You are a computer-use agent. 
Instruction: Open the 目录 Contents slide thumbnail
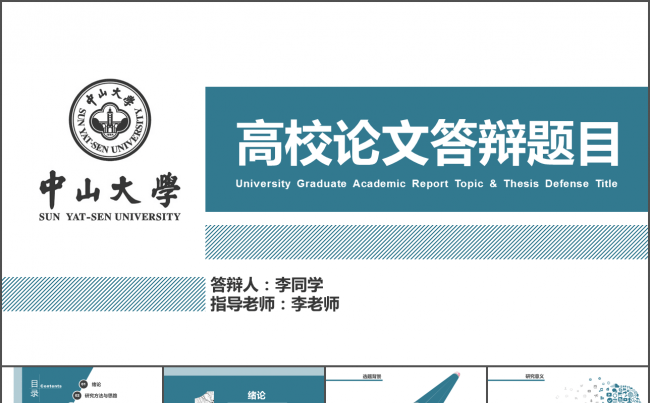coord(82,385)
